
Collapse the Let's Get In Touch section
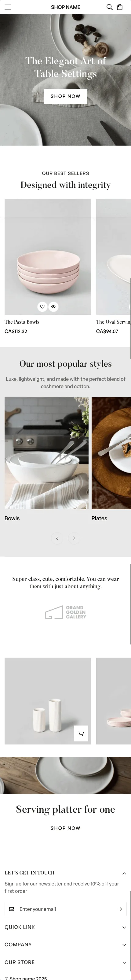[x=124, y=873]
